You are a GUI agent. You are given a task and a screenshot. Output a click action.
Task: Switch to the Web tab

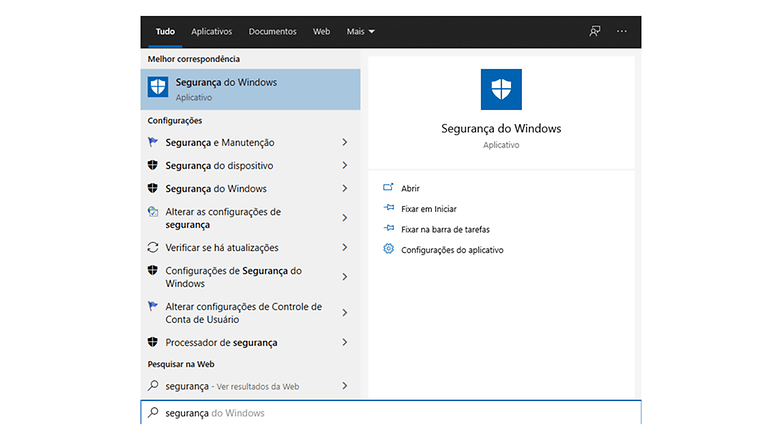pyautogui.click(x=321, y=31)
